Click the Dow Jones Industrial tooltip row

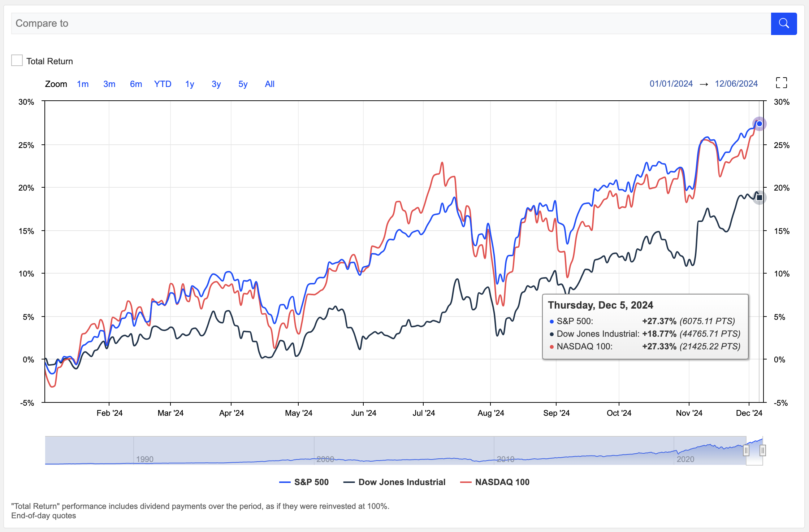tap(645, 334)
